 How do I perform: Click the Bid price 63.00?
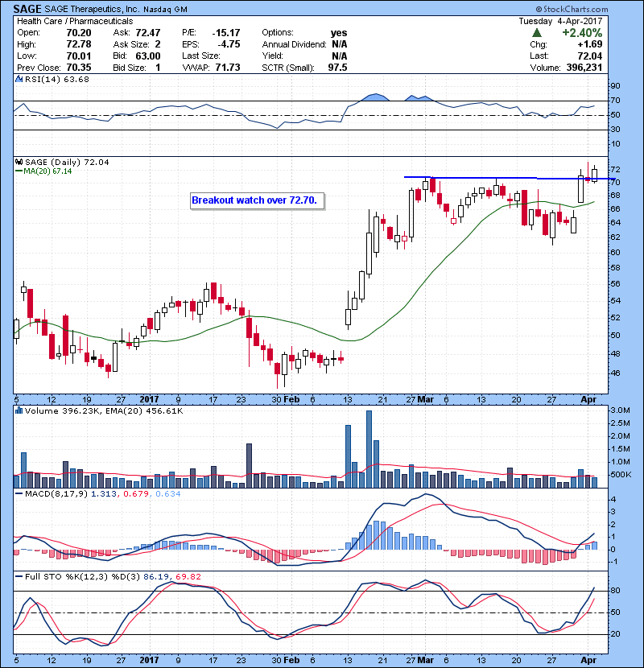tap(148, 56)
